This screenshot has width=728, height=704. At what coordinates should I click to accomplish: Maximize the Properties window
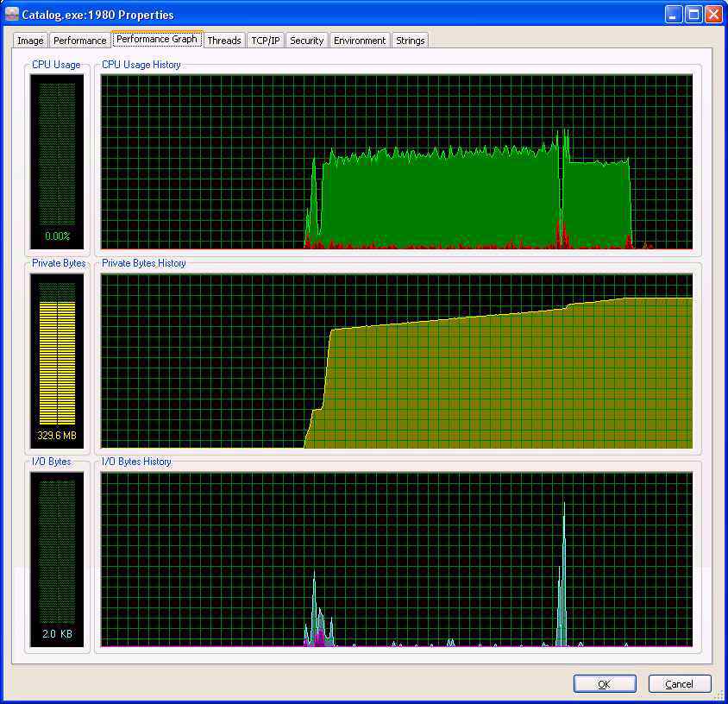click(x=693, y=15)
